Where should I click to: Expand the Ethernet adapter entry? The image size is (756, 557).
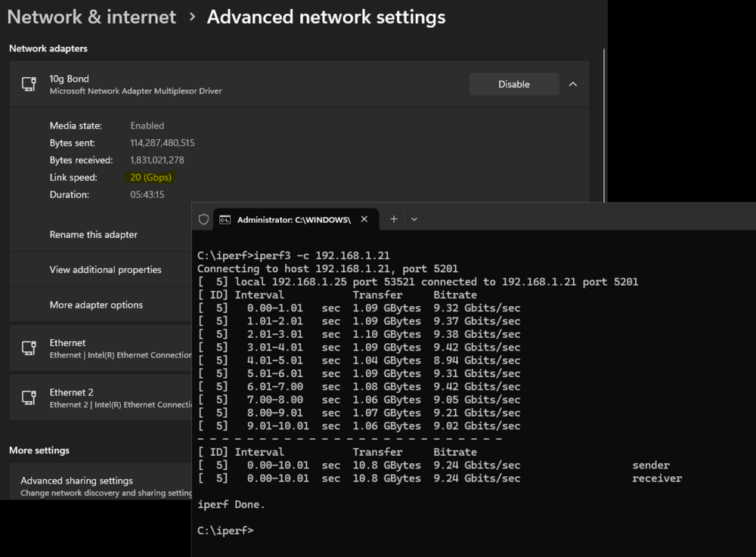point(101,348)
